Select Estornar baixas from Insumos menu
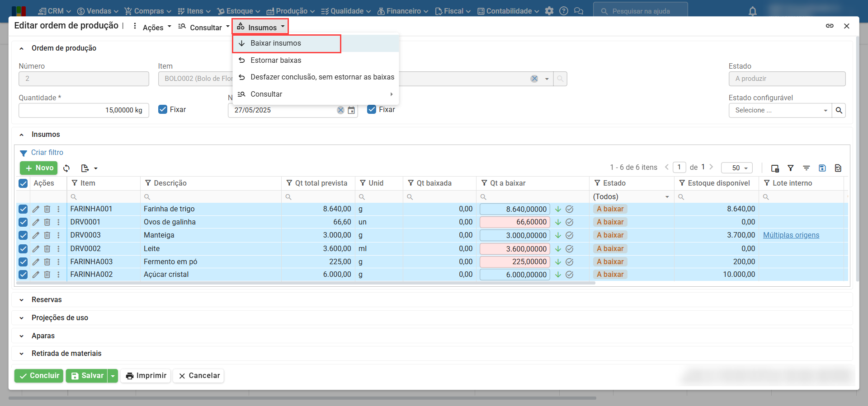The image size is (868, 406). tap(276, 60)
